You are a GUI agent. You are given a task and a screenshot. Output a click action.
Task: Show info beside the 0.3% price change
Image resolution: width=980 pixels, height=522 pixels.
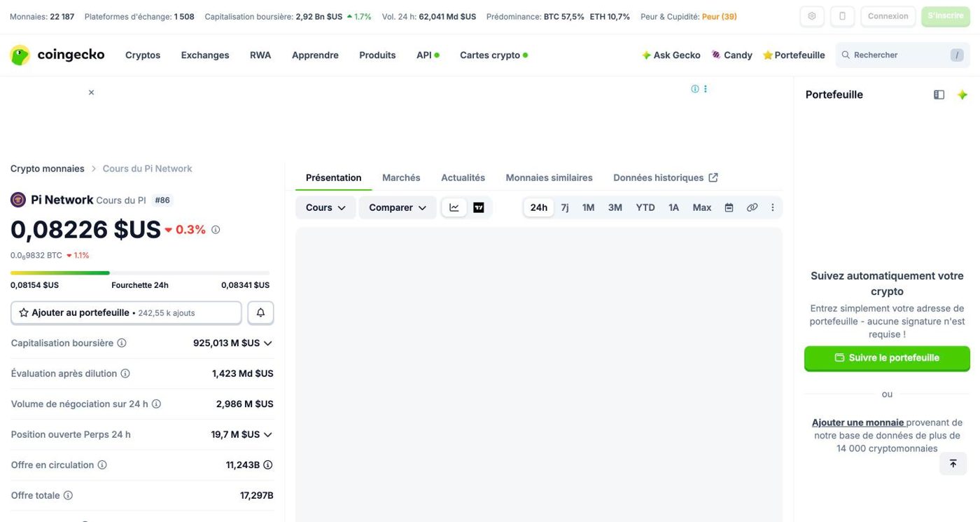click(x=216, y=230)
